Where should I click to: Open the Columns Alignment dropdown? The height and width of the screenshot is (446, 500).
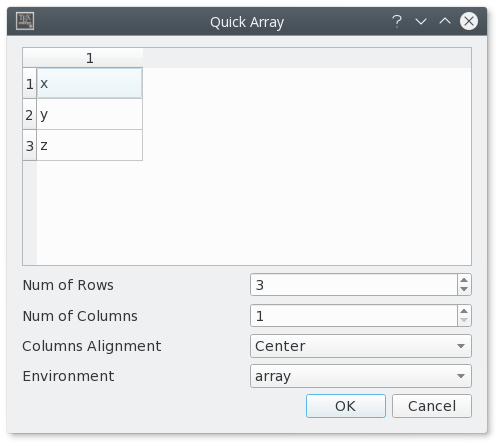(x=361, y=346)
